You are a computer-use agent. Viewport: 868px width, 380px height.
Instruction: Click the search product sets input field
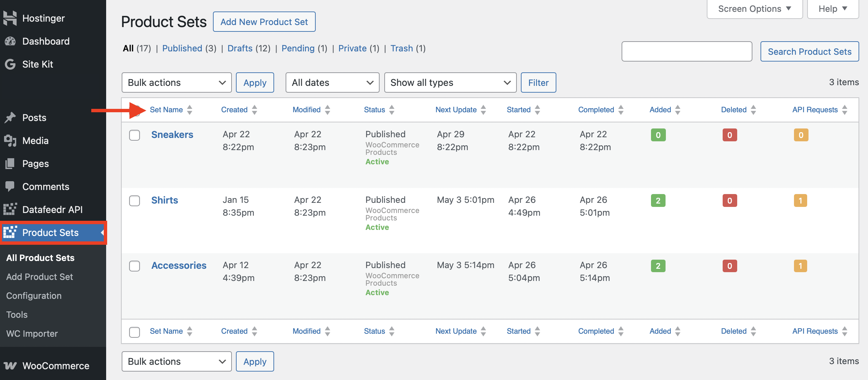click(687, 51)
